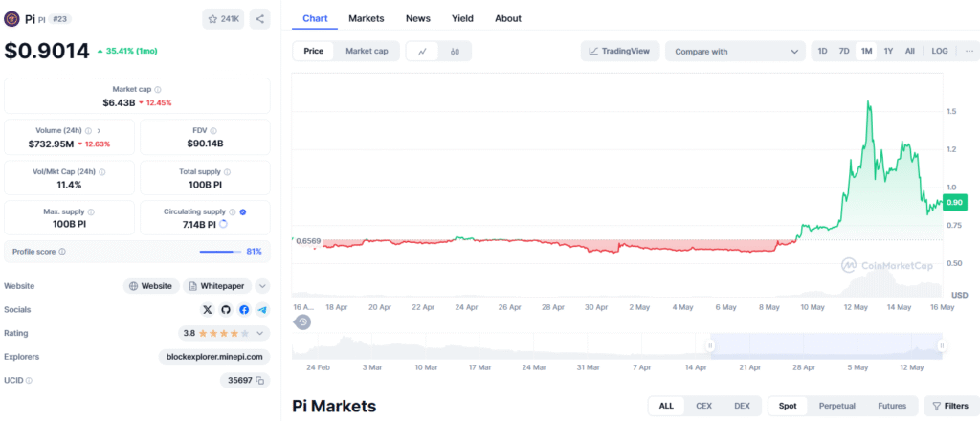Open the Yield tab
The height and width of the screenshot is (421, 980).
pyautogui.click(x=462, y=18)
